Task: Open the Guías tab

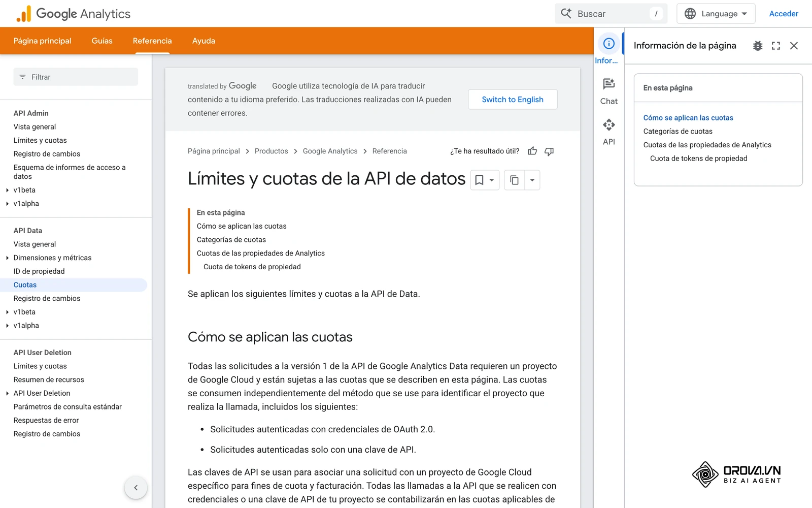Action: (102, 41)
